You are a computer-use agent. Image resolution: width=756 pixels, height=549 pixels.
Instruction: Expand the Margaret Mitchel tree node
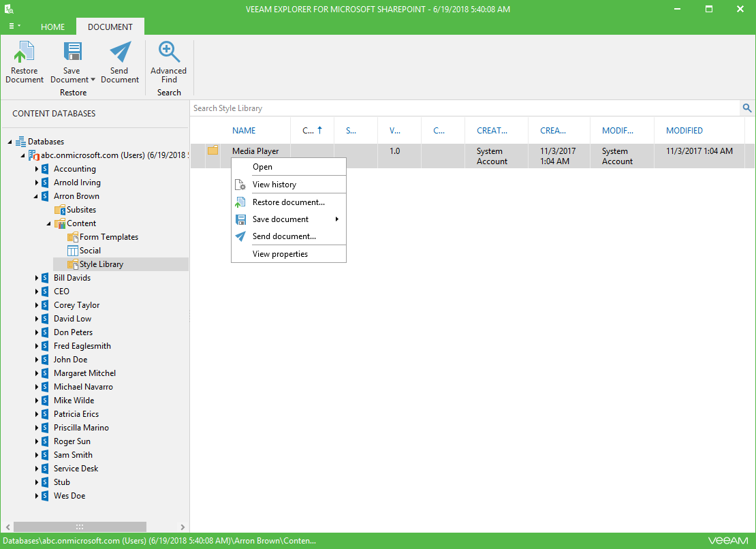[36, 373]
